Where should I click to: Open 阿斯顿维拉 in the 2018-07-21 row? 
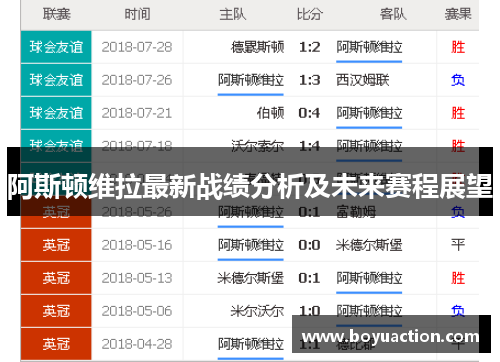(x=369, y=113)
